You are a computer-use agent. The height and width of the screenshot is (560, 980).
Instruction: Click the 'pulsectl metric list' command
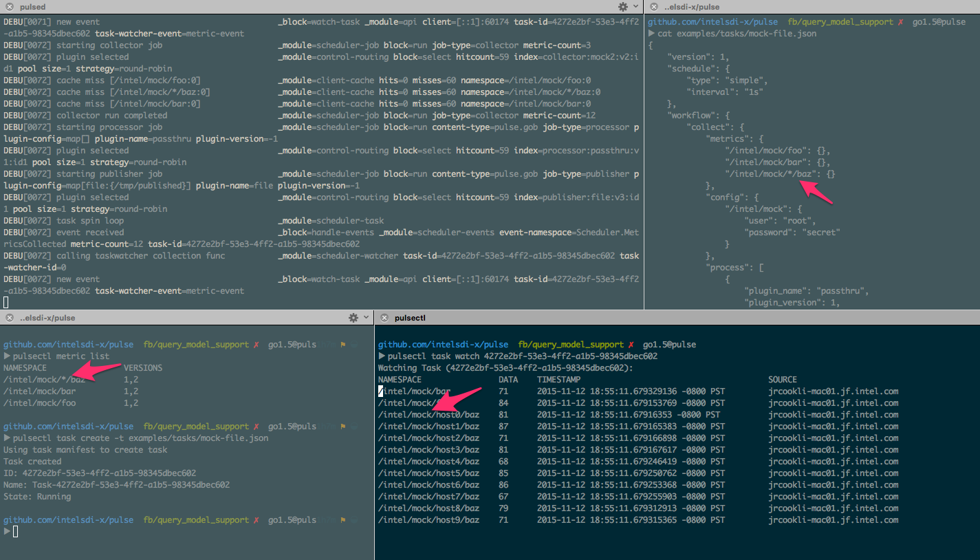coord(61,356)
